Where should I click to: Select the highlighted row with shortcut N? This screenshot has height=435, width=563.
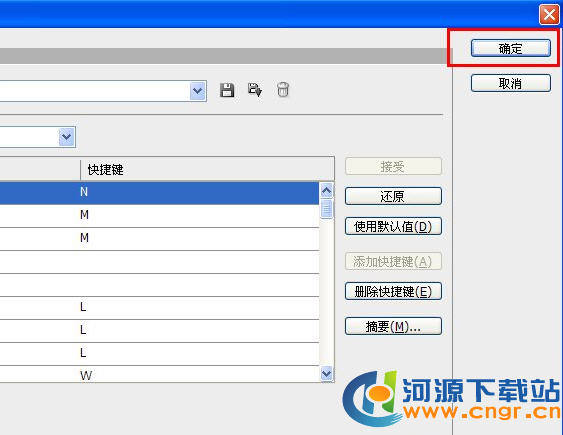coord(159,193)
